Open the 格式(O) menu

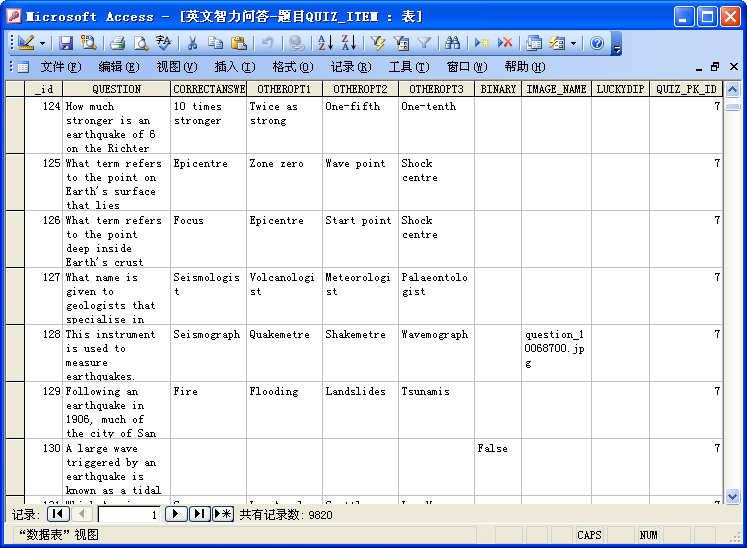click(x=293, y=67)
